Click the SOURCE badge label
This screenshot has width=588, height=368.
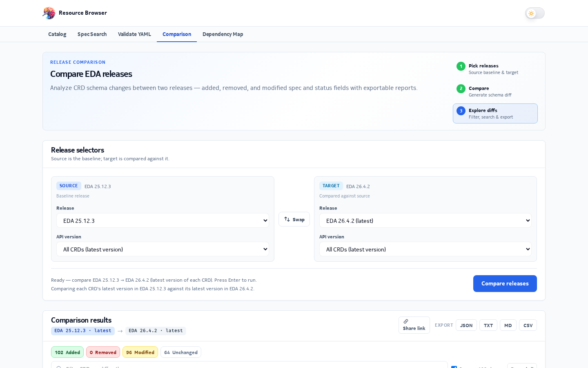coord(69,186)
